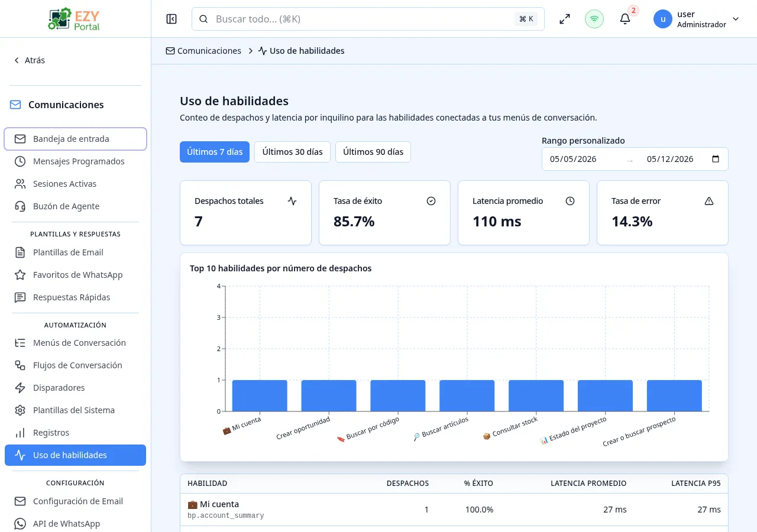Go back with the Atrás link
Screen dimensions: 757x532
coord(30,60)
